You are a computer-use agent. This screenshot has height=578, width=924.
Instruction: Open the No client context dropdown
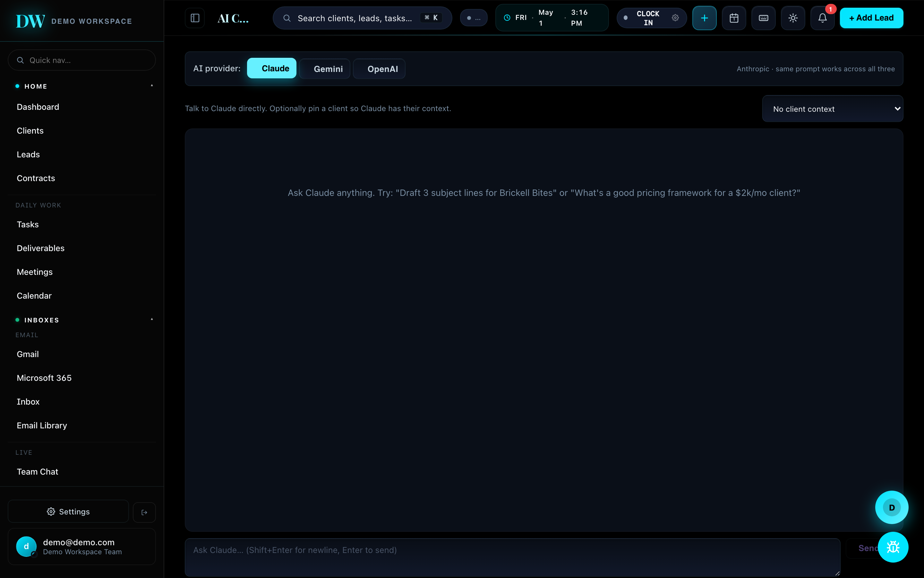pyautogui.click(x=832, y=109)
